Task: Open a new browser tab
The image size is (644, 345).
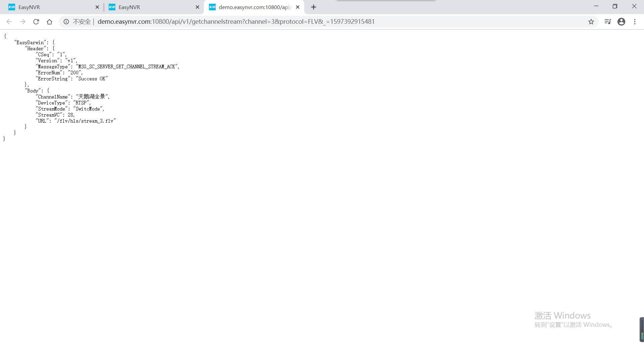Action: (x=314, y=7)
